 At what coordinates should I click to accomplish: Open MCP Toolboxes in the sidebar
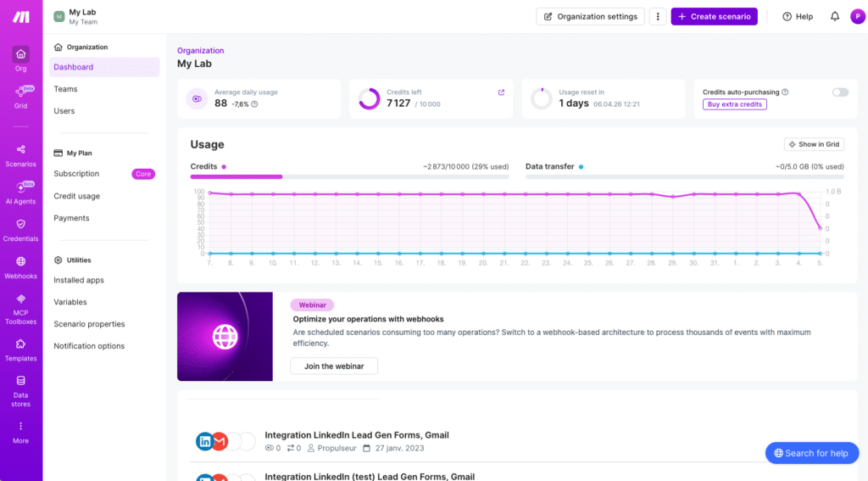(20, 309)
